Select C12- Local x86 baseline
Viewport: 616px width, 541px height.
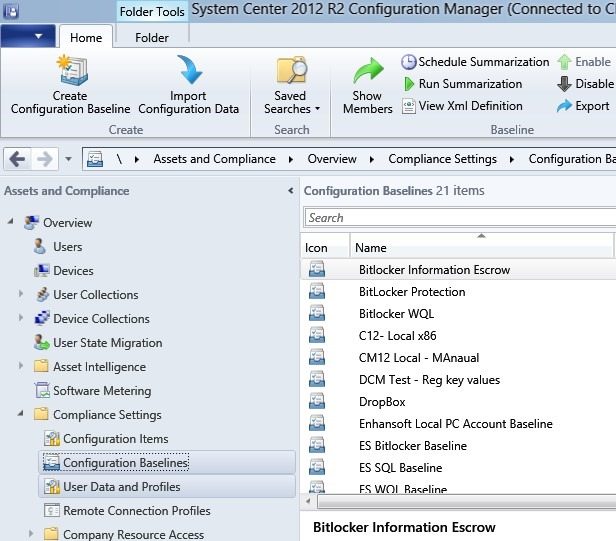tap(398, 336)
